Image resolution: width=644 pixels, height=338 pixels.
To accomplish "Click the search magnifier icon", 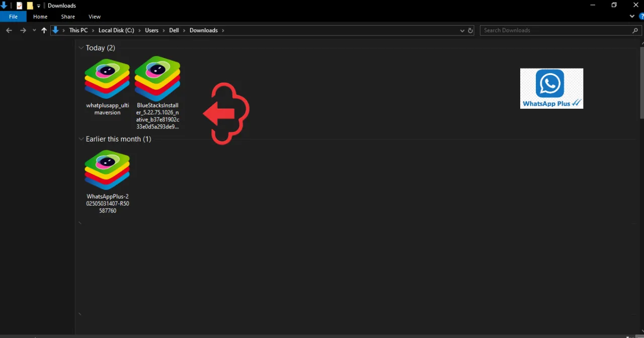I will point(635,30).
